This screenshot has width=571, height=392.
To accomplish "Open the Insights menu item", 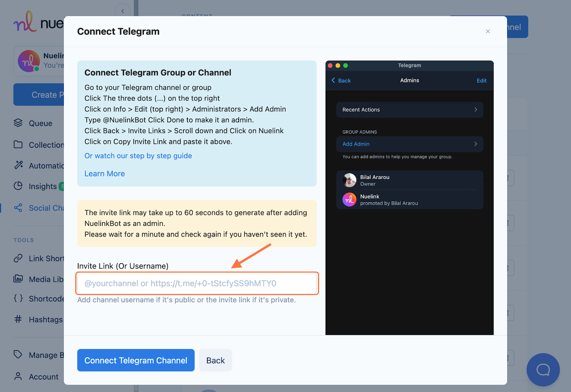I will pos(43,186).
